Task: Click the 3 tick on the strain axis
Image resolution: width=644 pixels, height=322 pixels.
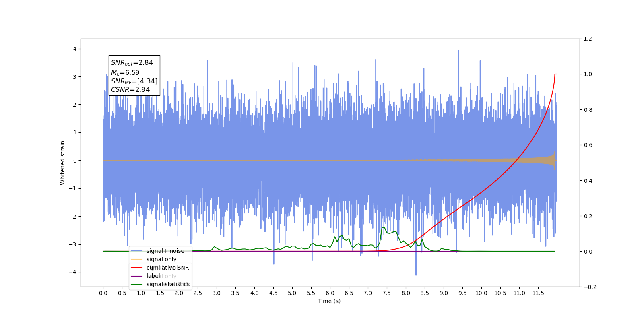Action: pyautogui.click(x=75, y=77)
